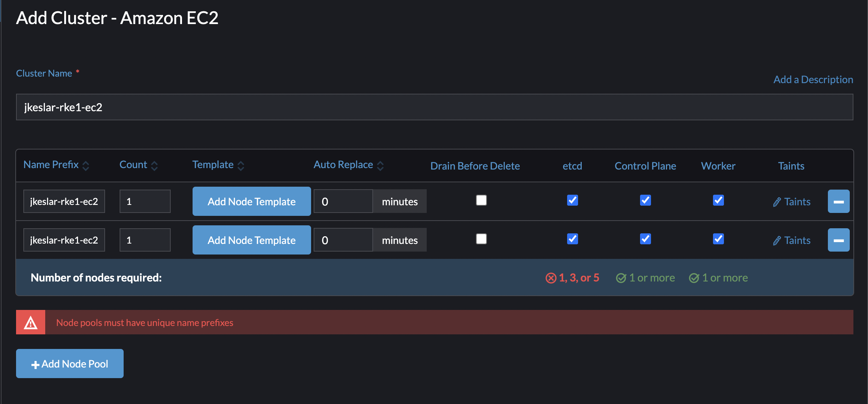Click the Add a Description link

(x=813, y=79)
